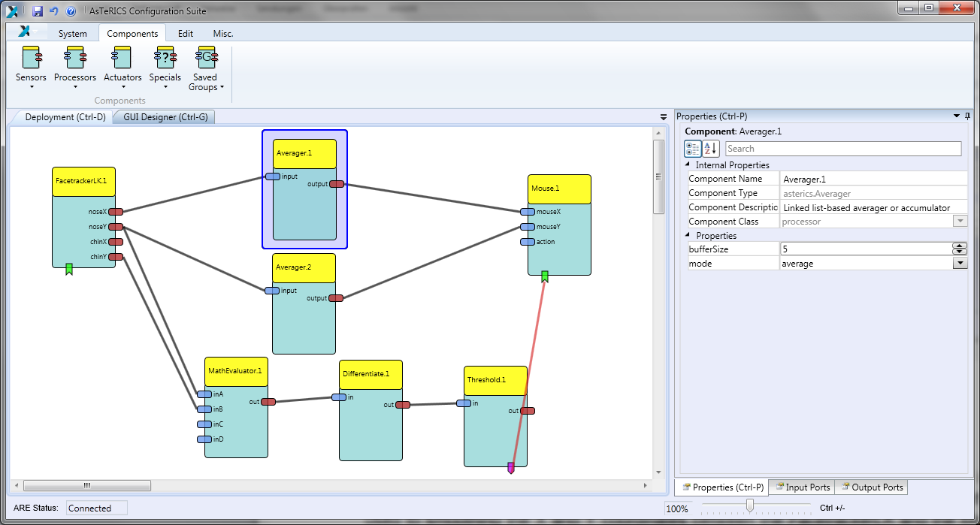Click the Undo icon in title bar
This screenshot has height=525, width=980.
53,11
